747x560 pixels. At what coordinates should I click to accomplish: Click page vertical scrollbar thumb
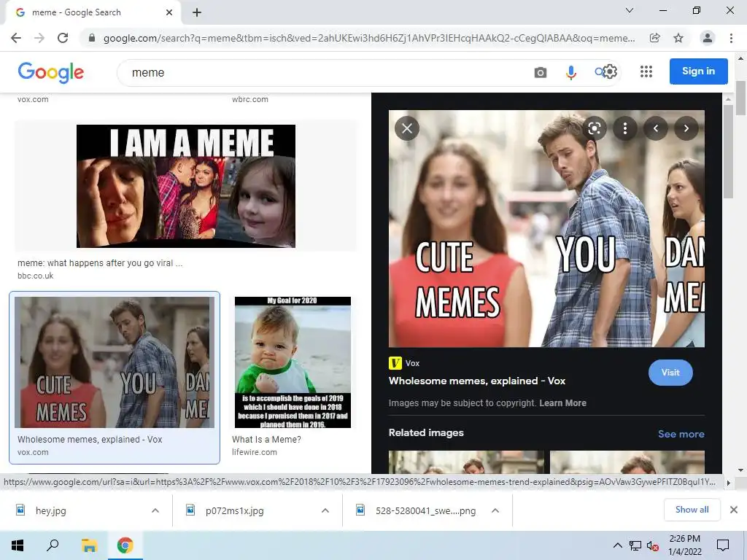click(x=741, y=98)
